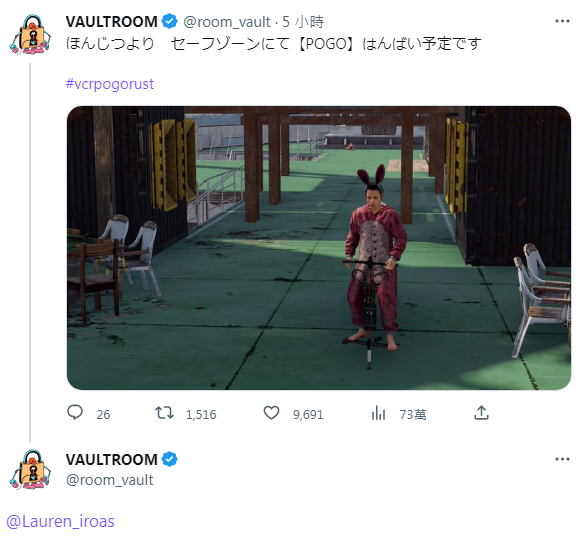The image size is (584, 544).
Task: Open the more options menu on first tweet
Action: coord(562,21)
